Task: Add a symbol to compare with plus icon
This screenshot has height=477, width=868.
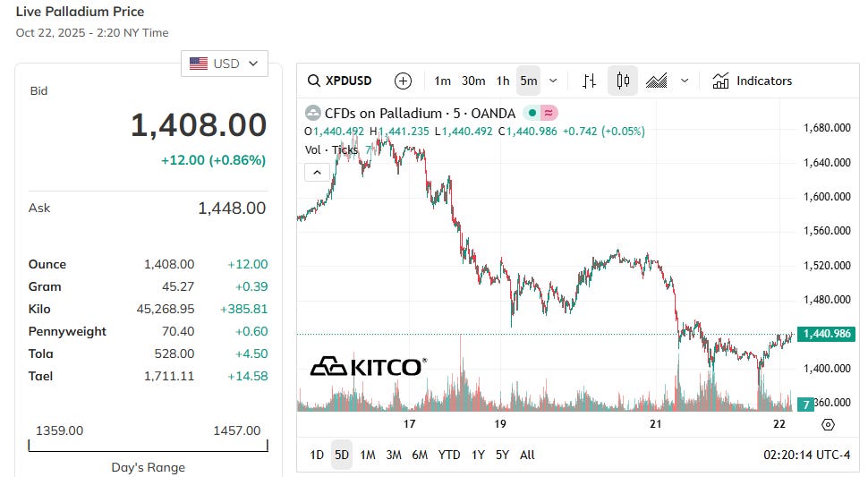Action: pos(403,81)
